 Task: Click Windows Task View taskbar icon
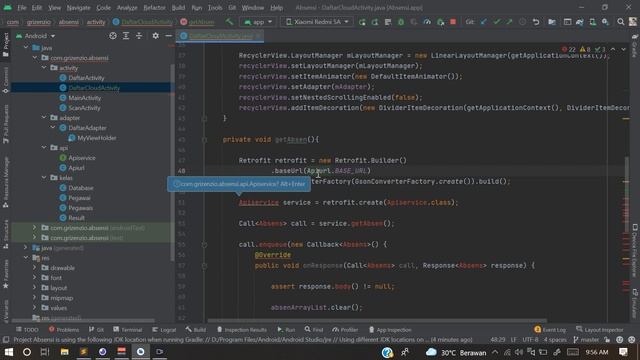pyautogui.click(x=45, y=352)
